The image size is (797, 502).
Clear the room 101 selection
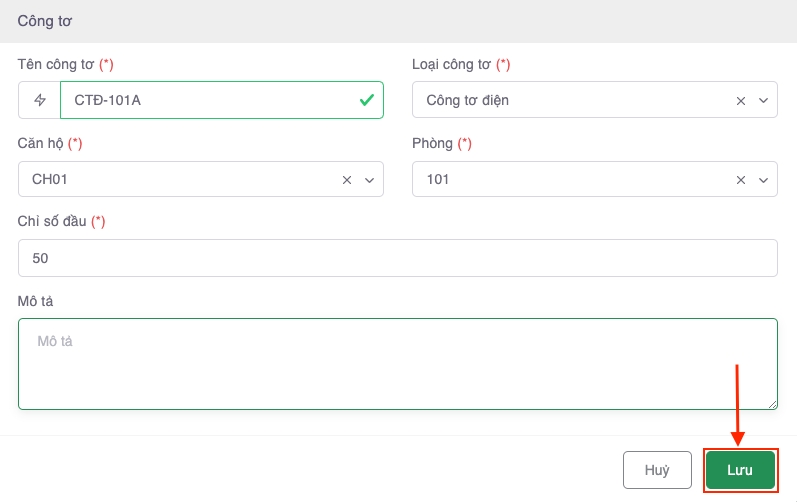pyautogui.click(x=741, y=180)
